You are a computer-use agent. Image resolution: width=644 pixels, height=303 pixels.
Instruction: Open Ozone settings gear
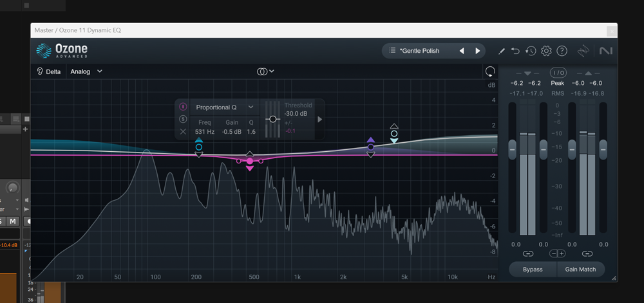click(546, 51)
